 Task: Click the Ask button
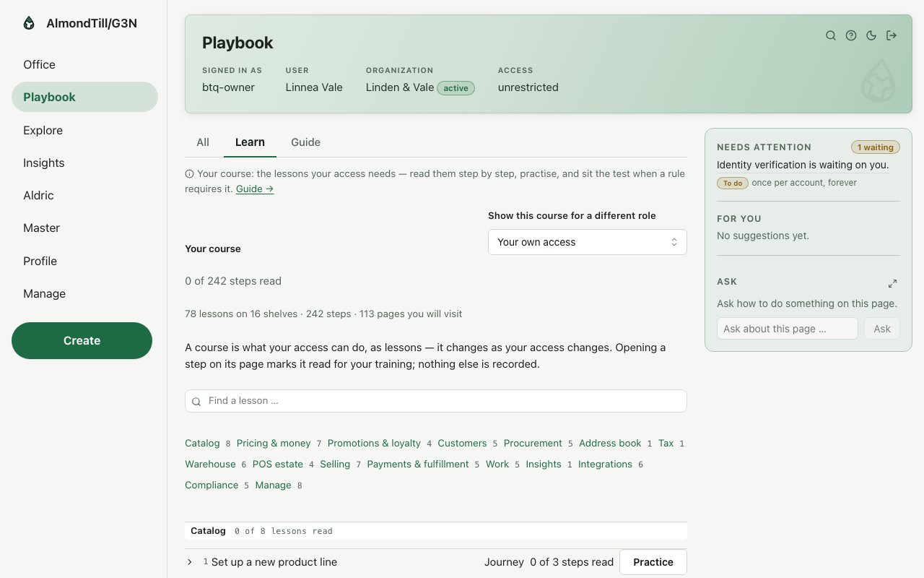[882, 329]
